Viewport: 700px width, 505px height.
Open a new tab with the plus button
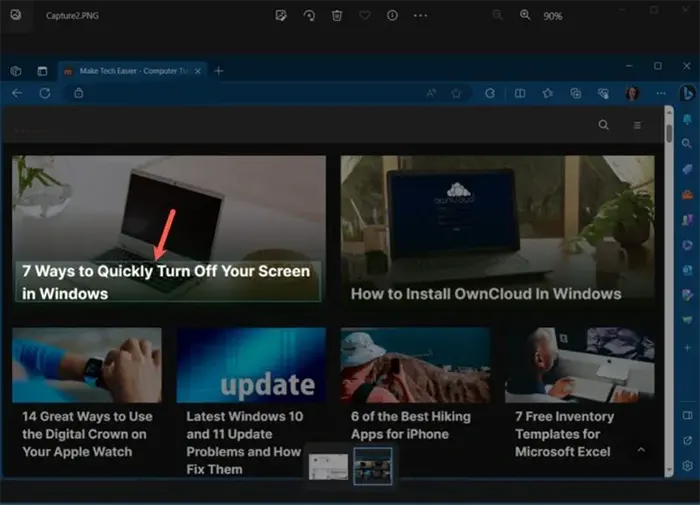(x=219, y=70)
